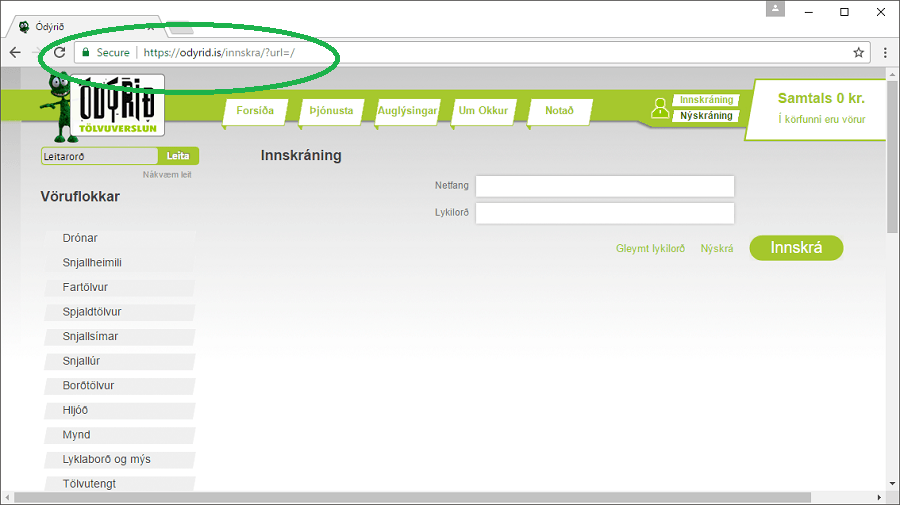
Task: Click the vertical scrollbar up arrow
Action: pos(892,75)
